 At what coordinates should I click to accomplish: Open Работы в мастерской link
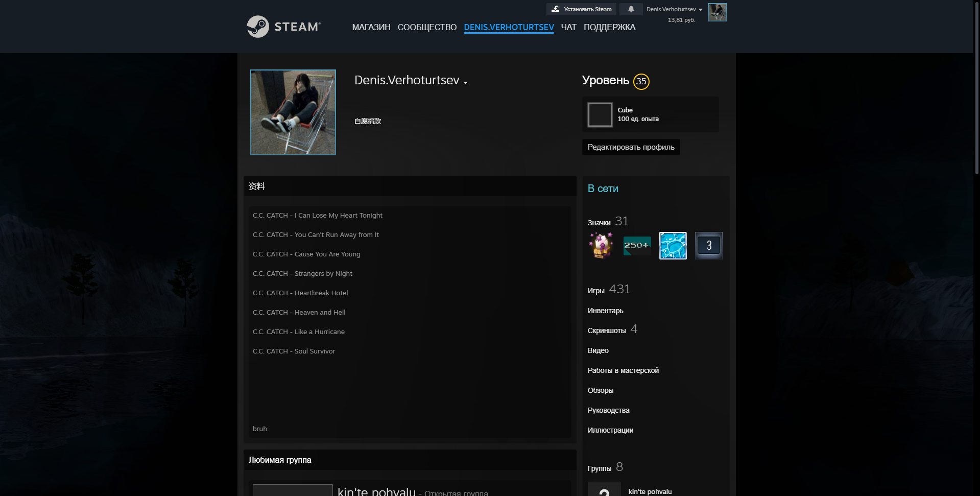click(623, 370)
